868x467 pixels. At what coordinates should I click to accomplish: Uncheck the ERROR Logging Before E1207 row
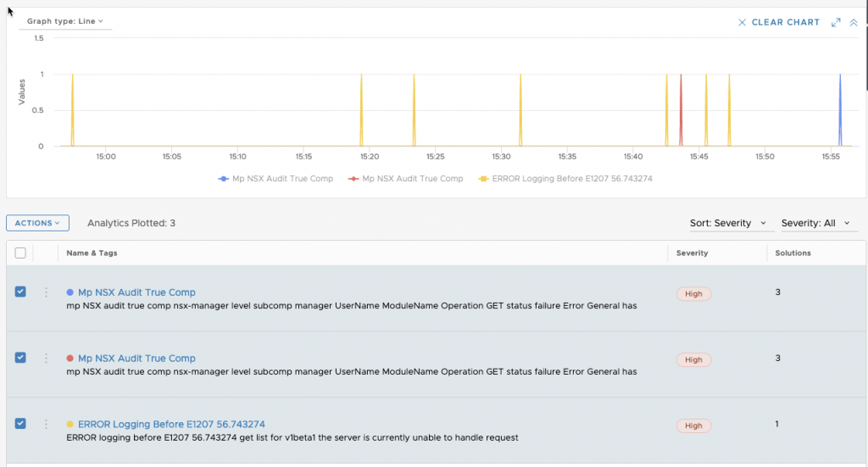pyautogui.click(x=20, y=424)
